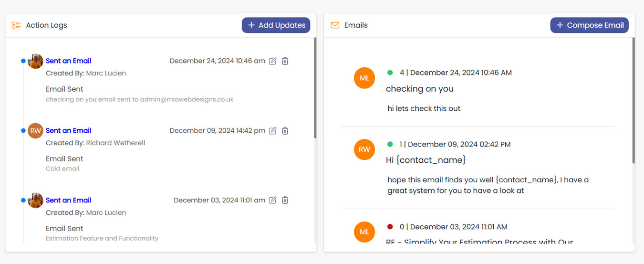This screenshot has height=264, width=644.
Task: Open the December 03 'Sent an Email' link
Action: (x=68, y=201)
